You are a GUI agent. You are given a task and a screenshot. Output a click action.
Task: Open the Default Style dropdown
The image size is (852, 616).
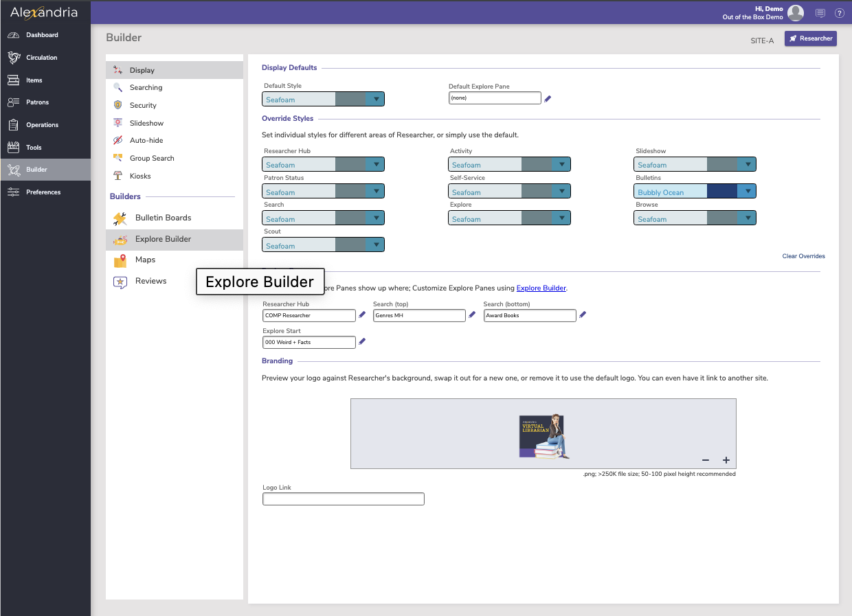tap(323, 100)
